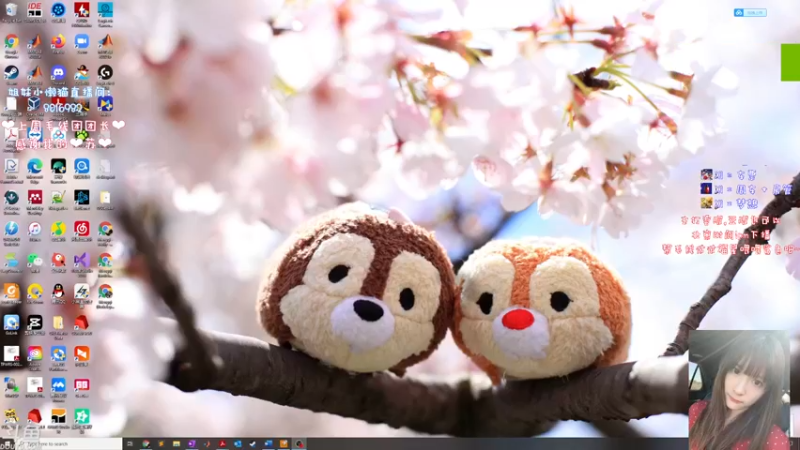Launch Oracle VirtualBox cube icon

(35, 104)
